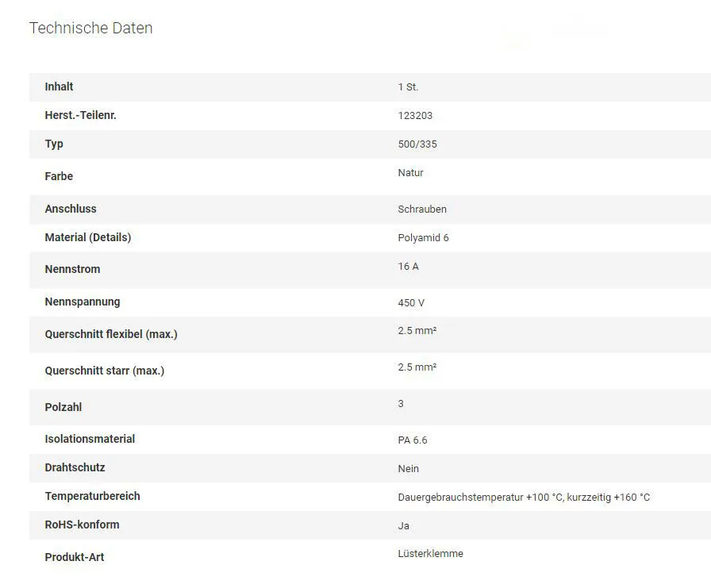711x588 pixels.
Task: Click the 16 A Nennstrom value
Action: (x=408, y=267)
